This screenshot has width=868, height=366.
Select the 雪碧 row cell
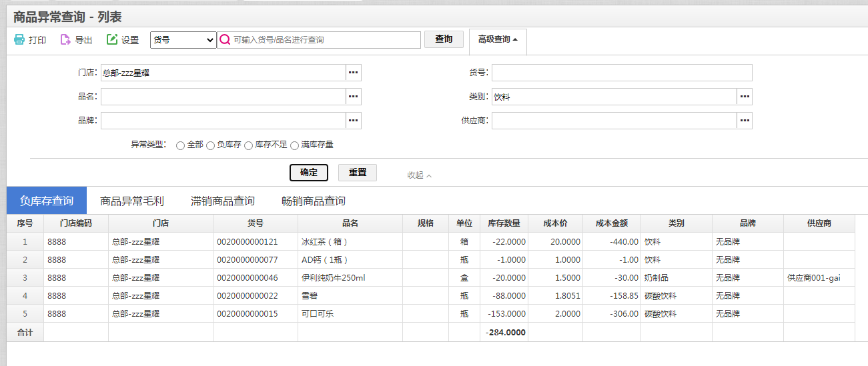pyautogui.click(x=350, y=295)
